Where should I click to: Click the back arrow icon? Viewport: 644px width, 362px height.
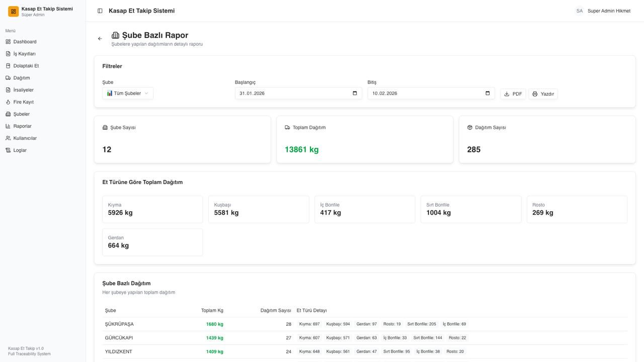[100, 39]
